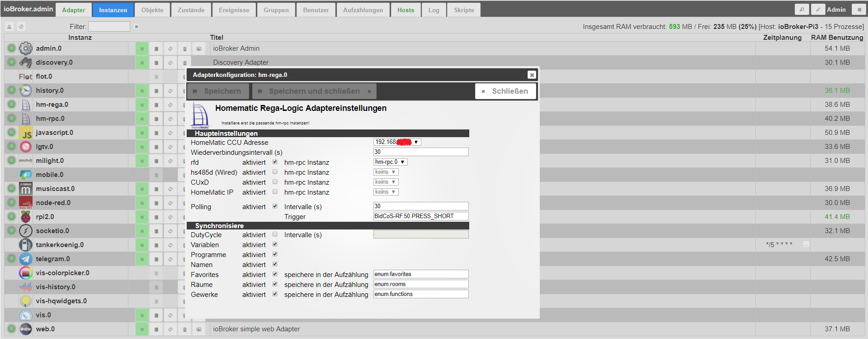Viewport: 868px width, 339px height.
Task: Open HomeMatic IP hm-rpc Instanz dropdown
Action: click(x=386, y=192)
